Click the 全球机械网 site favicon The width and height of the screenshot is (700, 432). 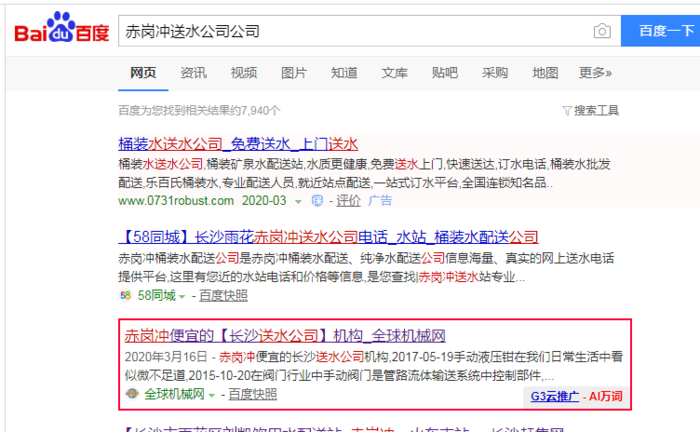pos(132,394)
